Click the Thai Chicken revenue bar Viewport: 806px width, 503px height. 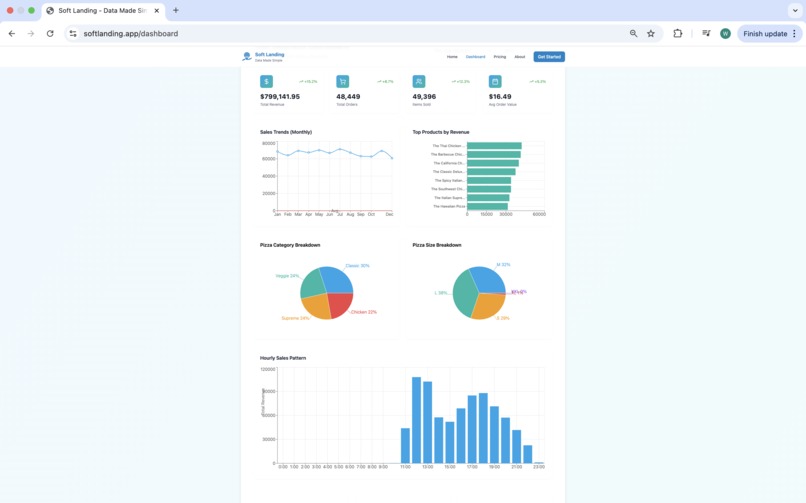494,146
